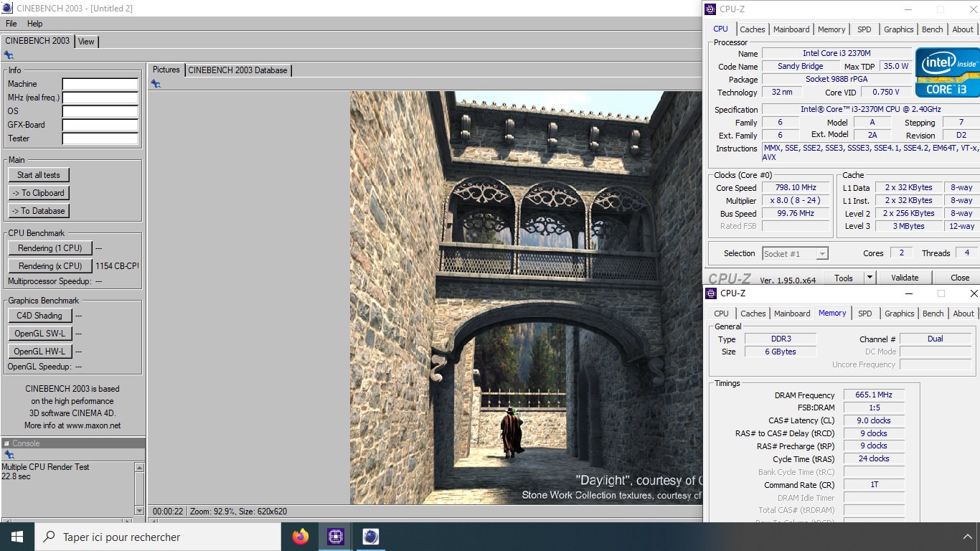The width and height of the screenshot is (980, 551).
Task: Start the OpenGL SW-L test
Action: tap(39, 334)
